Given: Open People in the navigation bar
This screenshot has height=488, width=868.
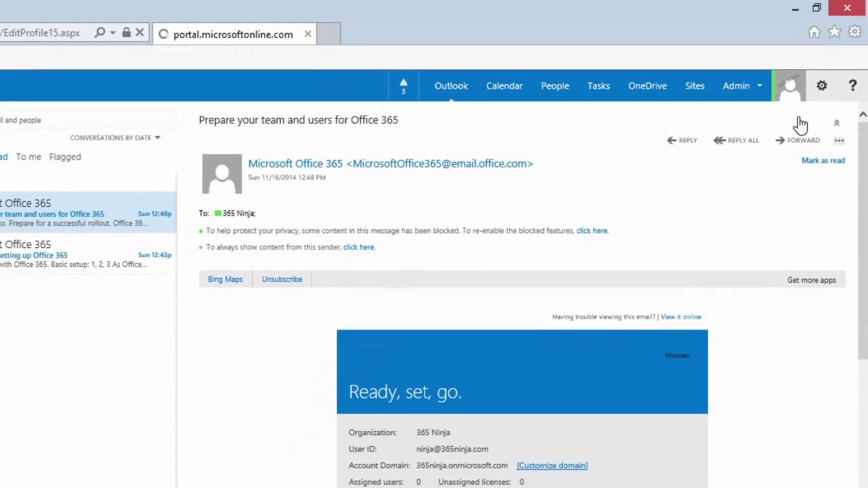Looking at the screenshot, I should (555, 86).
